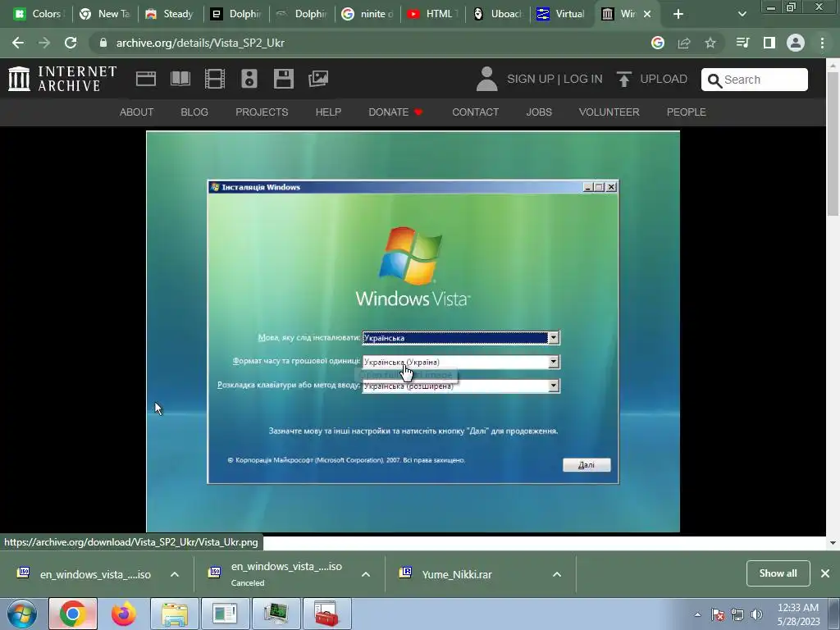Click the address bar URL
Viewport: 840px width, 630px height.
(x=200, y=43)
